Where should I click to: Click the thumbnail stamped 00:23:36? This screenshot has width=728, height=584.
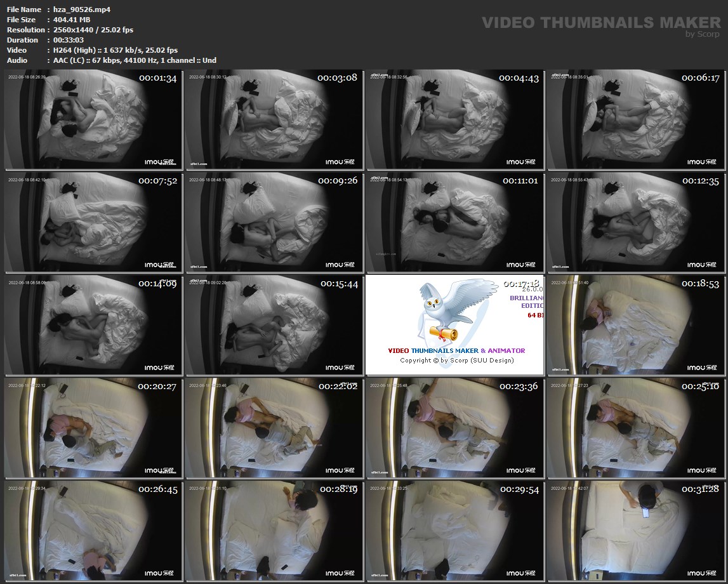coord(455,428)
